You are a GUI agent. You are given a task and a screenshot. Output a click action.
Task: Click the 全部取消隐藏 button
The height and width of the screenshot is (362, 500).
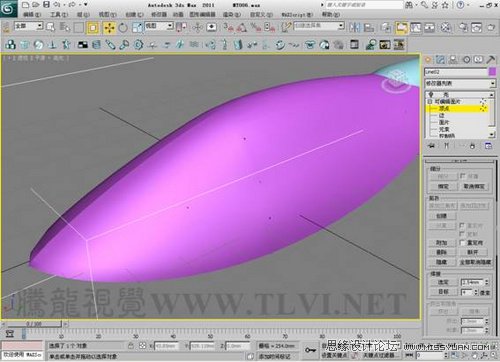475,262
